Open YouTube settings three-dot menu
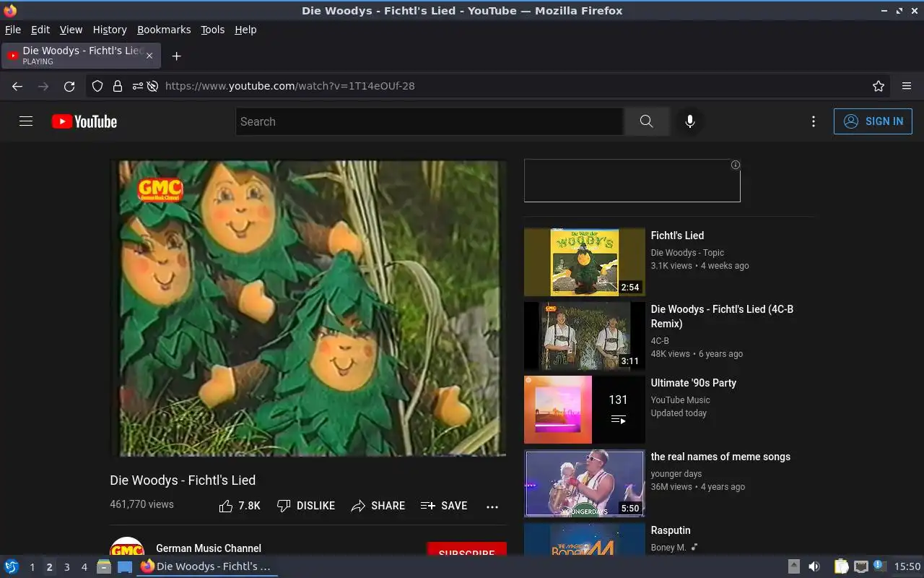The height and width of the screenshot is (578, 924). click(x=814, y=121)
